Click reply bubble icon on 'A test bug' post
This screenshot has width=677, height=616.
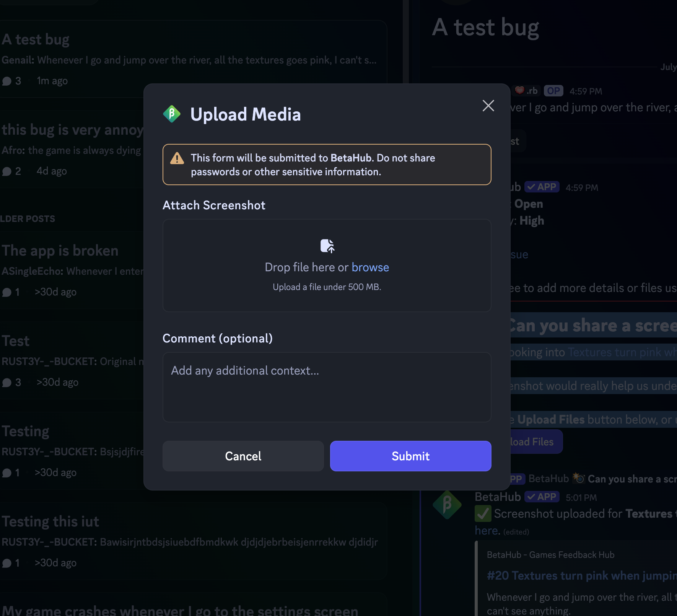[7, 81]
